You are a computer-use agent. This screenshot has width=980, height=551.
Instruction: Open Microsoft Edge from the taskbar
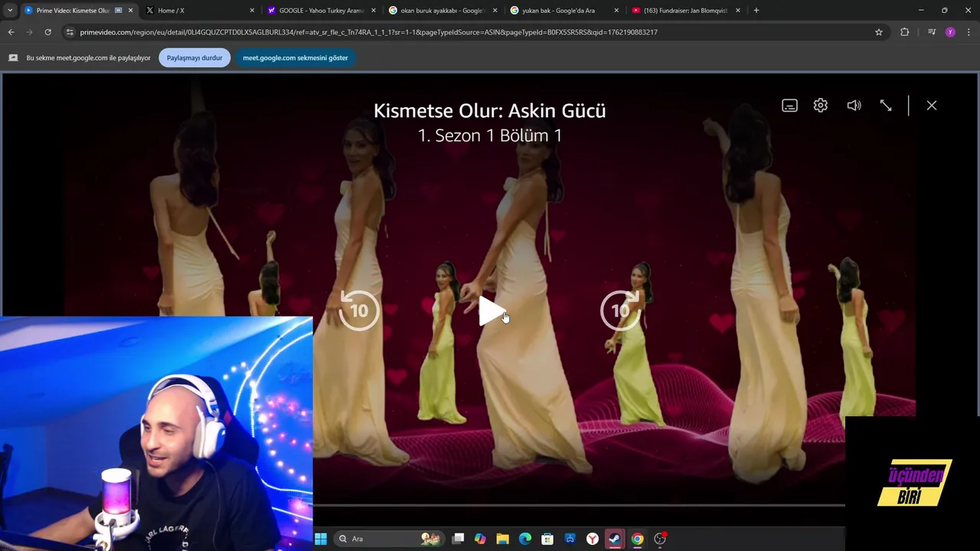coord(525,539)
